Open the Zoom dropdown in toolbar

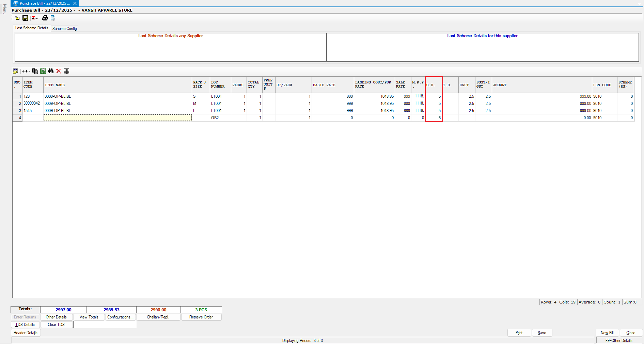click(x=36, y=18)
